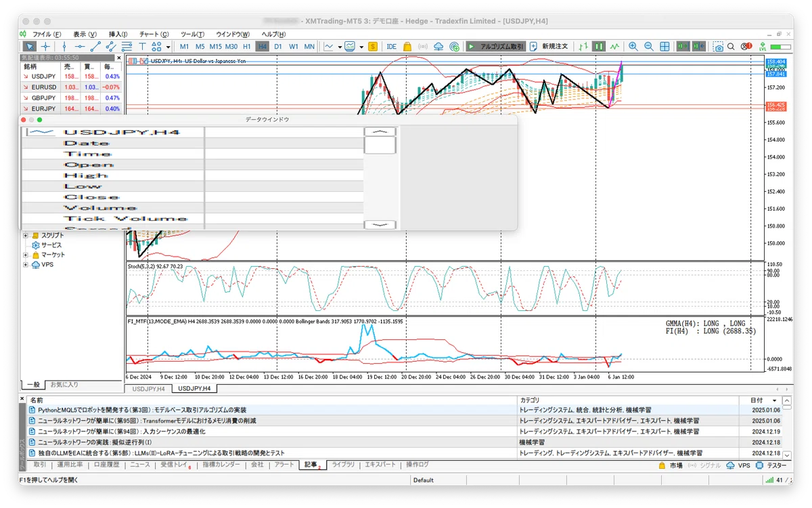The width and height of the screenshot is (812, 508).
Task: Select USDJPY row in Market Watch
Action: point(72,77)
